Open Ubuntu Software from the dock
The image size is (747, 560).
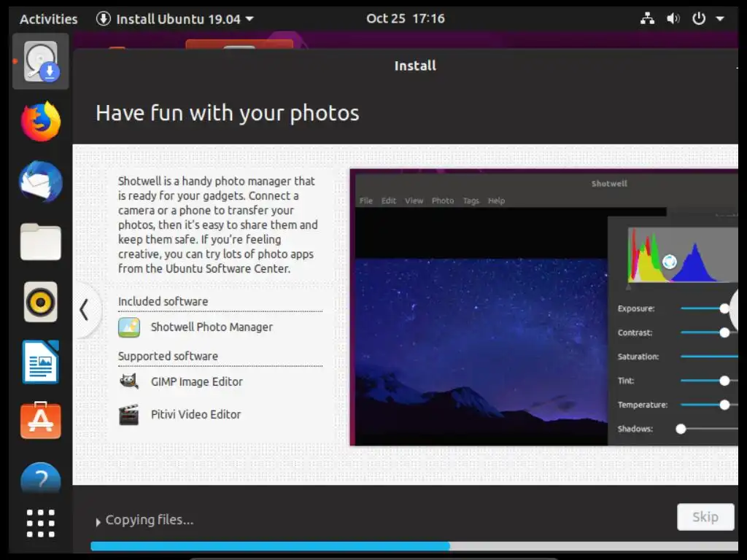pos(41,421)
